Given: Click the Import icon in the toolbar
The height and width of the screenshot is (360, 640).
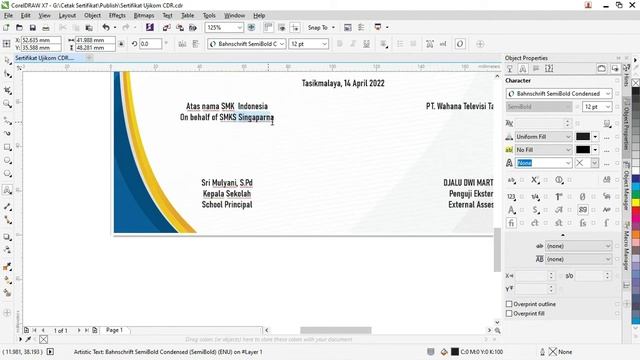Looking at the screenshot, I should pos(167,27).
